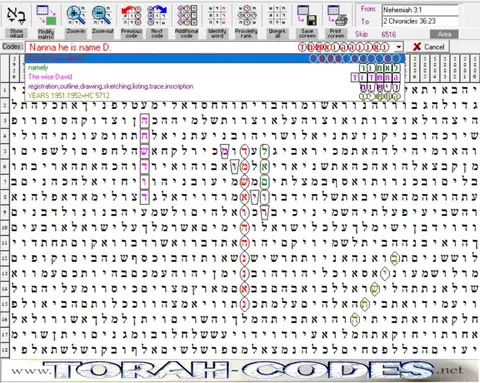Select highlighted blue first code list entry
Viewport: 480px width, 383px height.
[x=215, y=58]
